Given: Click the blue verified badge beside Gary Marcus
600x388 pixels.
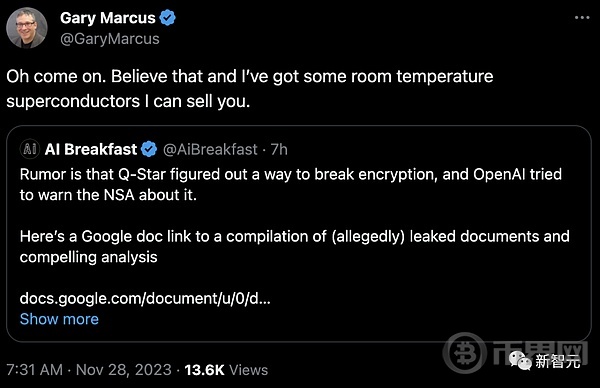Looking at the screenshot, I should coord(168,18).
